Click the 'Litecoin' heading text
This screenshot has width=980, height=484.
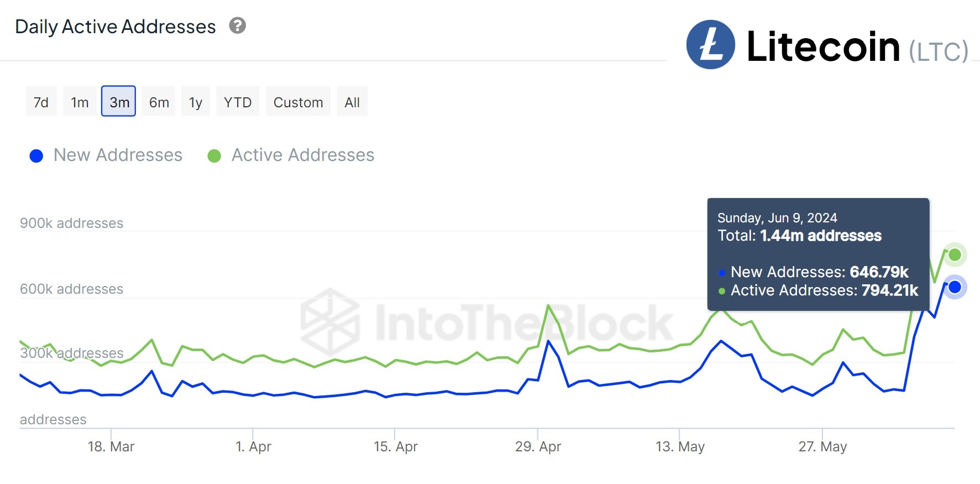[823, 46]
